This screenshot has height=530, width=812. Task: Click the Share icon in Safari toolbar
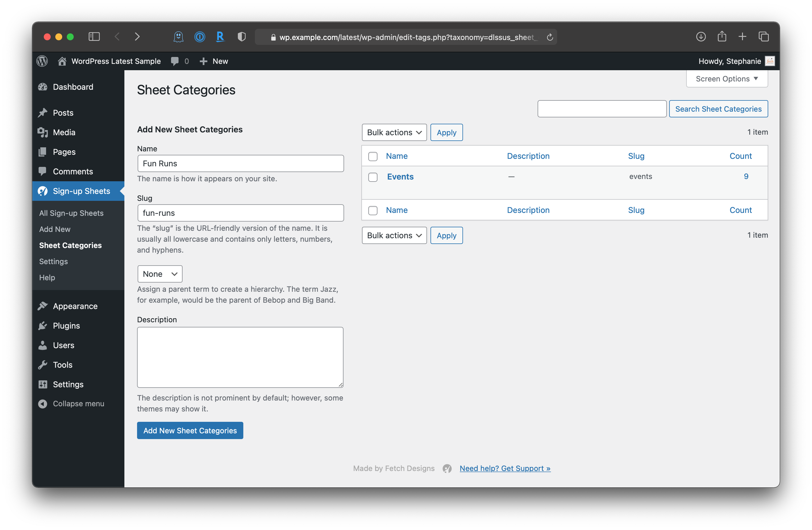point(722,37)
